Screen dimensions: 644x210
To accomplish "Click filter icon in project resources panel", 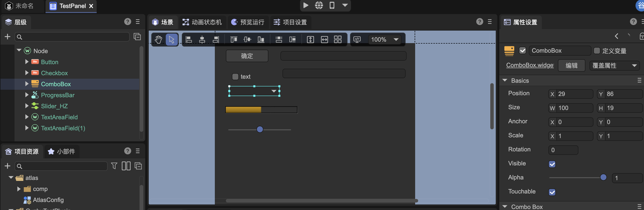I will tap(114, 166).
